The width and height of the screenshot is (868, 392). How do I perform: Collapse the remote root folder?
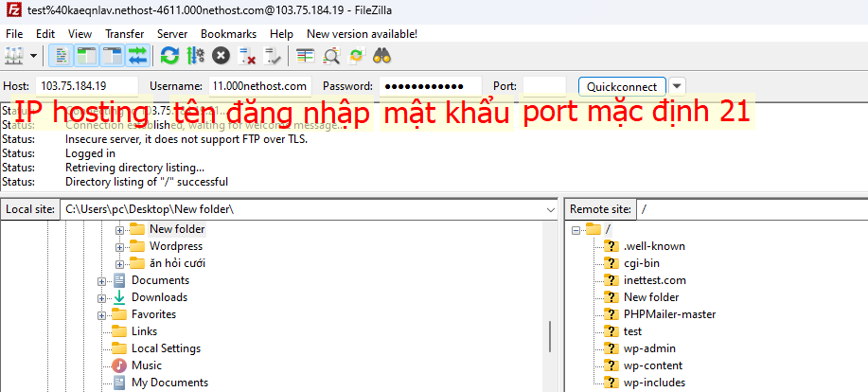576,229
